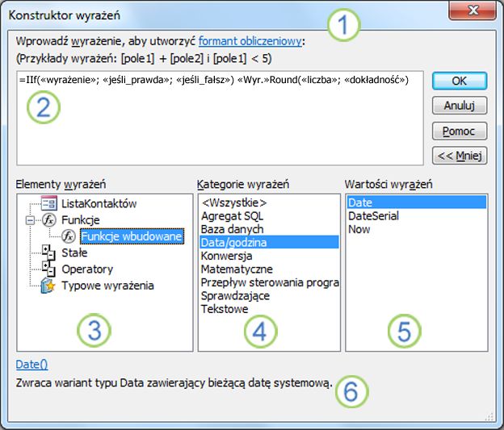The image size is (504, 430).
Task: Click the Operatory plus-minus icon
Action: tap(48, 269)
